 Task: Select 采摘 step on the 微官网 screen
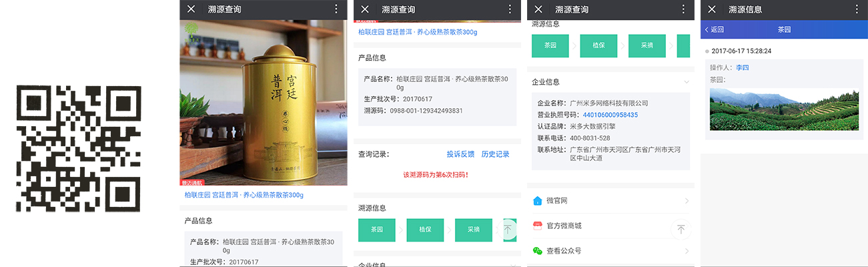(647, 45)
